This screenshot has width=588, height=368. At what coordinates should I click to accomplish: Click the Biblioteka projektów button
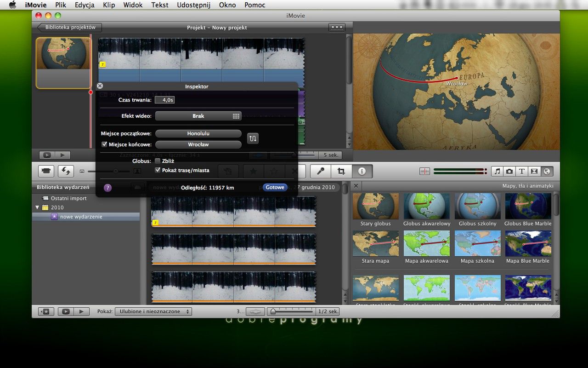point(70,28)
